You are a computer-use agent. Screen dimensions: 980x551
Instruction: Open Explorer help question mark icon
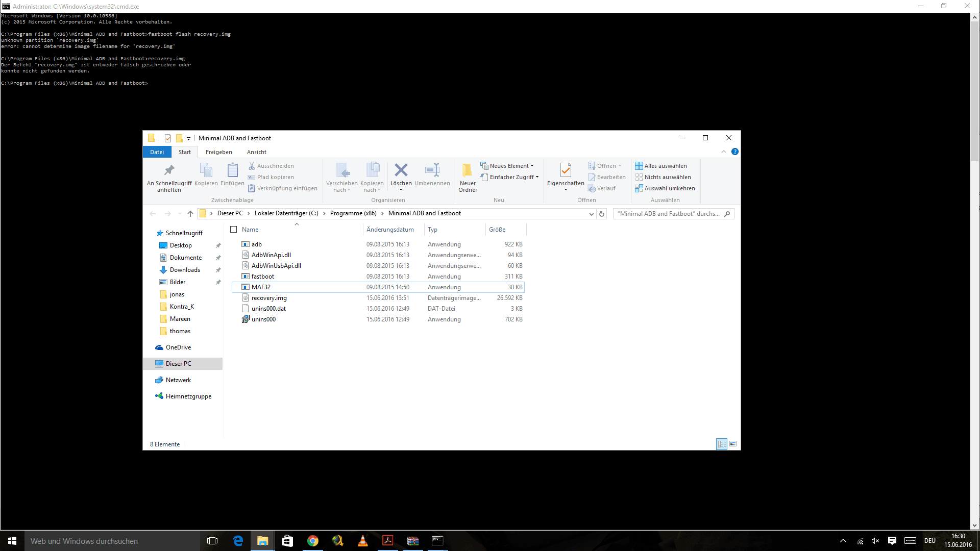point(735,152)
